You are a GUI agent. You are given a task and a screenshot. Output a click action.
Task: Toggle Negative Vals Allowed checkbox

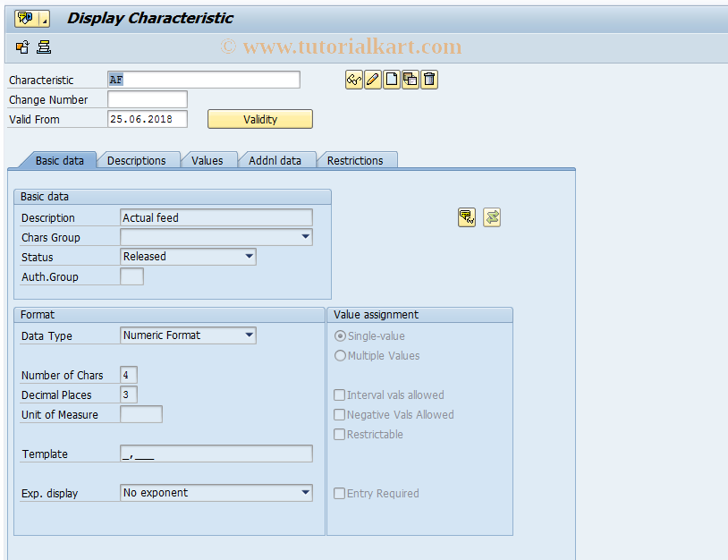point(339,415)
